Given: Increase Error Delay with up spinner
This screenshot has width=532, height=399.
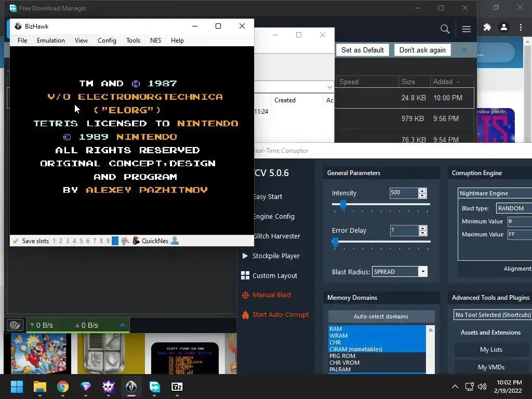Looking at the screenshot, I should [x=423, y=229].
